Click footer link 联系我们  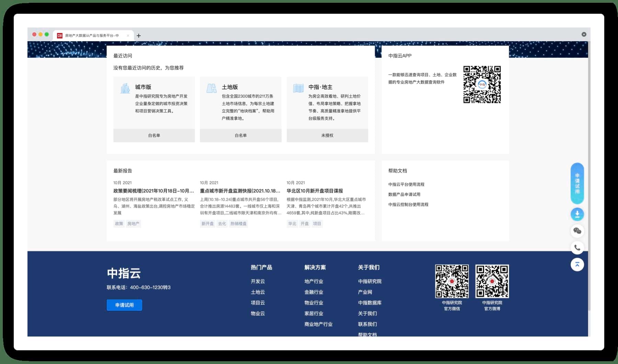tap(367, 324)
